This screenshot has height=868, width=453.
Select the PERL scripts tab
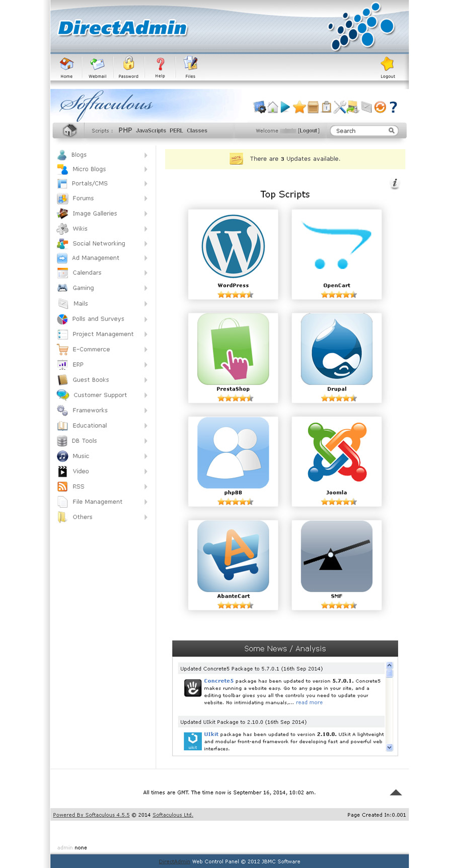(x=176, y=130)
